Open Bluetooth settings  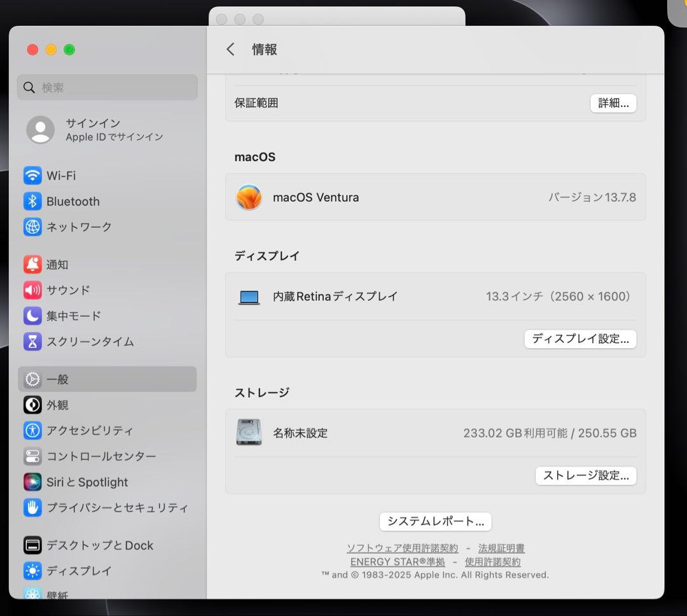click(x=73, y=201)
